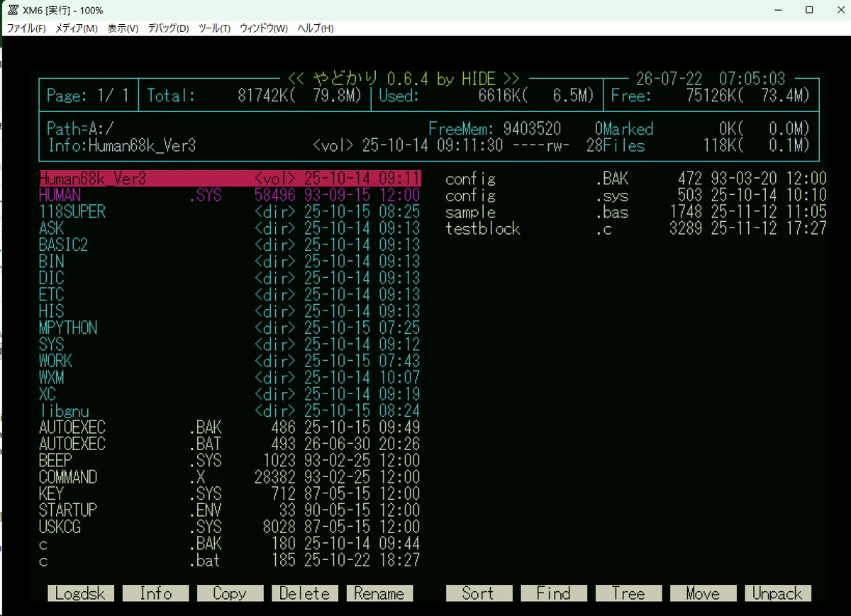Open the デバッグ(D) menu

[168, 28]
